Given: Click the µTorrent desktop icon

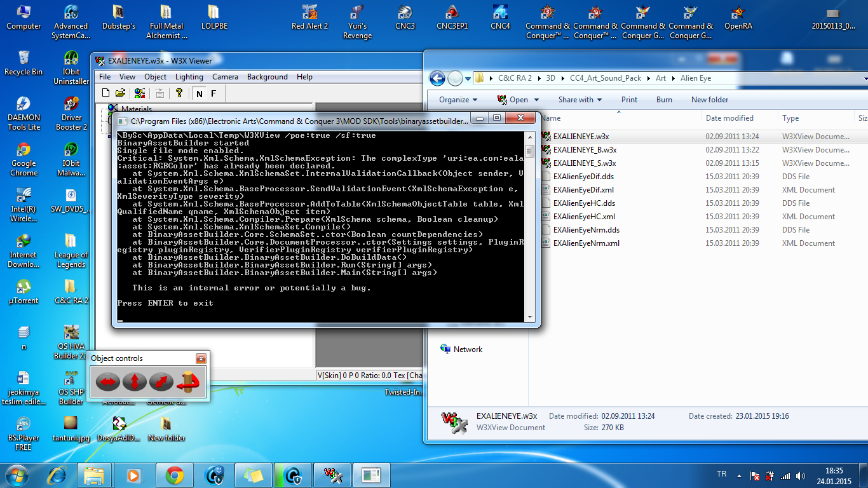Looking at the screenshot, I should (x=24, y=292).
